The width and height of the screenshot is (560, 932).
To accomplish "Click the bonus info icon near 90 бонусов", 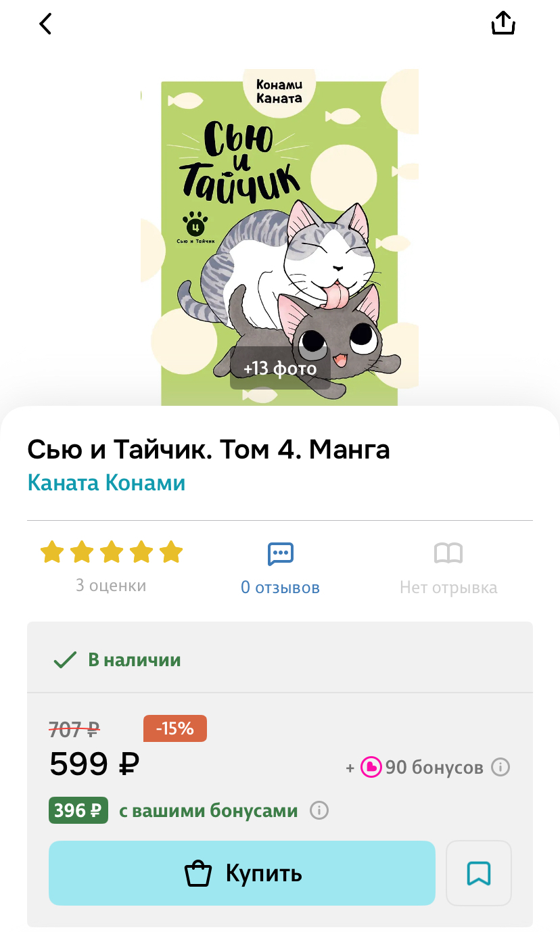I will (x=500, y=767).
